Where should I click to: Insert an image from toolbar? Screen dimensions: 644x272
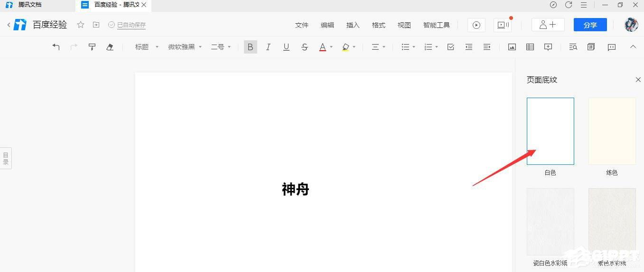[x=512, y=47]
